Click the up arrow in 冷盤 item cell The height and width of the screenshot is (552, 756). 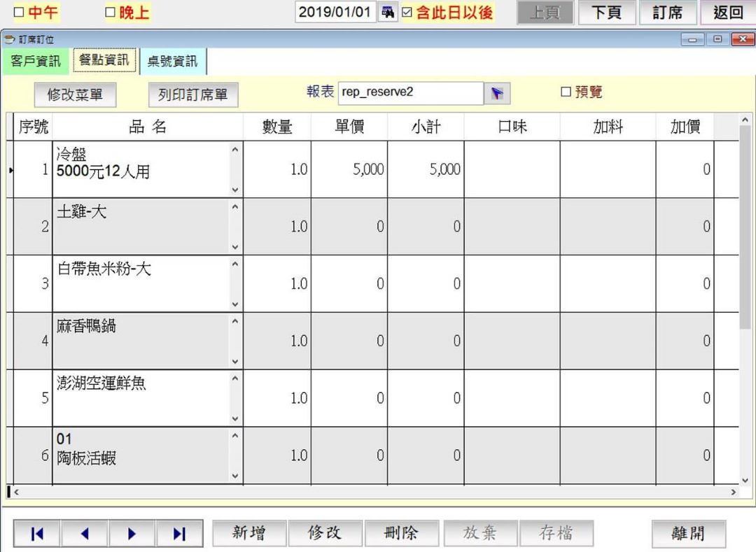click(235, 149)
